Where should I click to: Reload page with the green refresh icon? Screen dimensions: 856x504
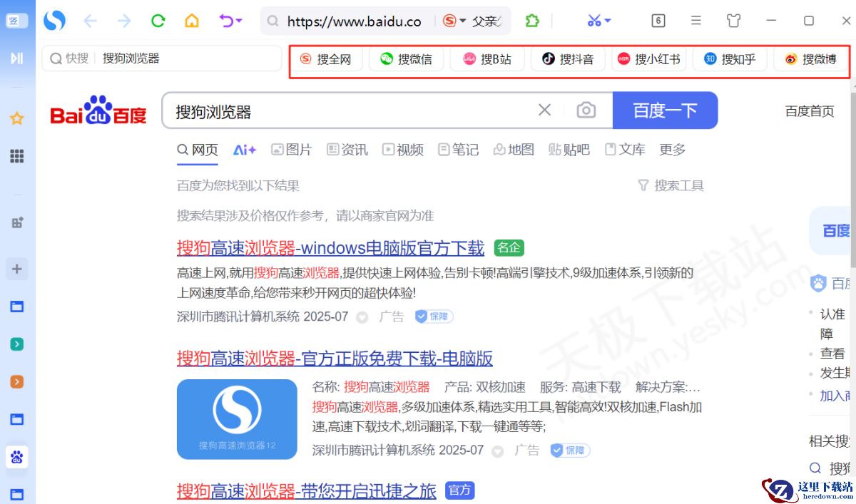[x=158, y=21]
